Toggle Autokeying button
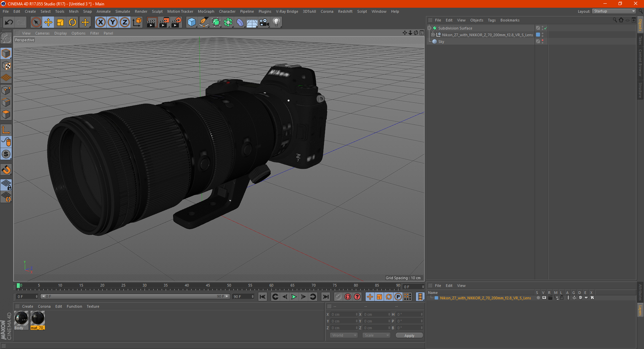This screenshot has height=349, width=644. tap(347, 297)
